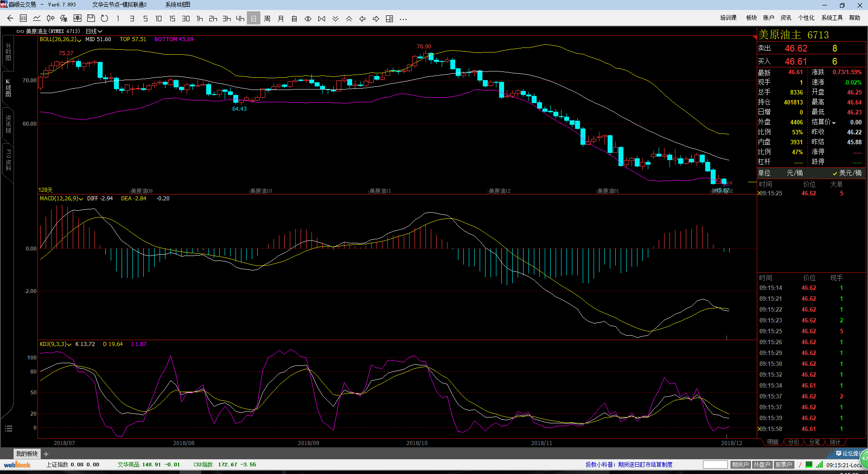
Task: Open the more options ellipsis icon
Action: [x=403, y=19]
